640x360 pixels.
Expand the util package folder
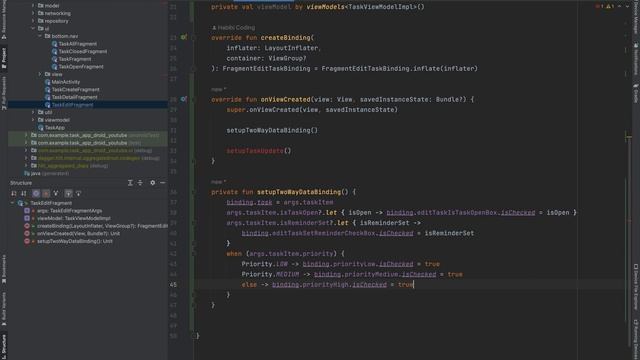(33, 112)
